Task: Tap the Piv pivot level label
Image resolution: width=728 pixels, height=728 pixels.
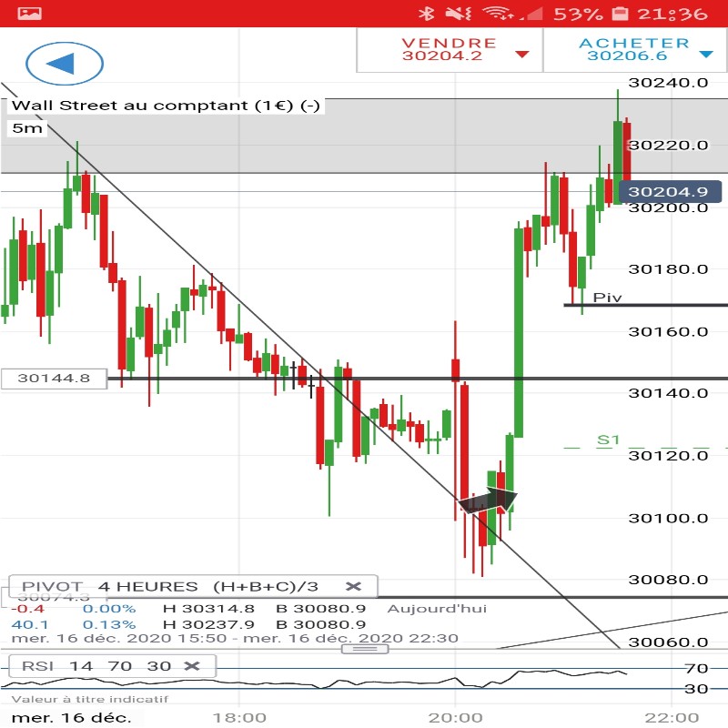Action: pyautogui.click(x=607, y=298)
